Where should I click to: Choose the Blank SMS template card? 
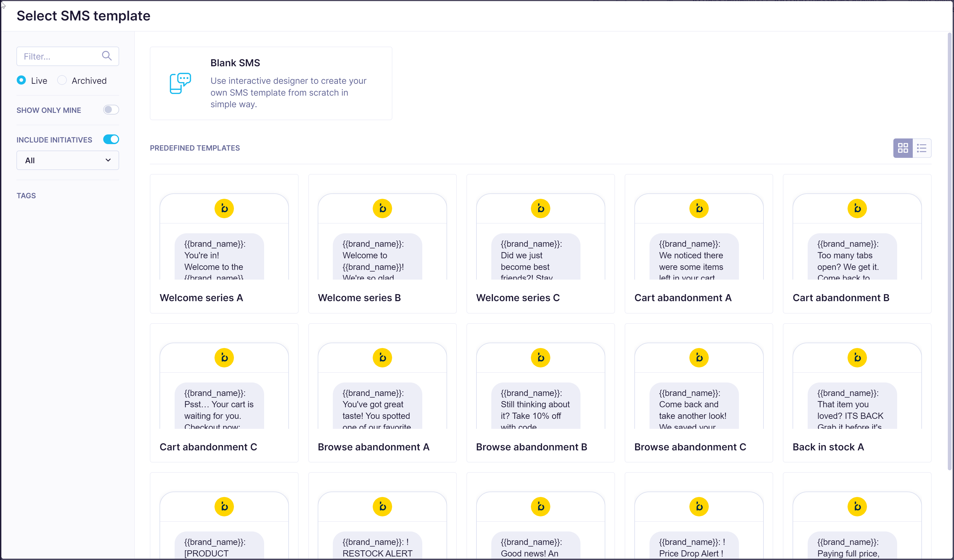click(x=271, y=83)
